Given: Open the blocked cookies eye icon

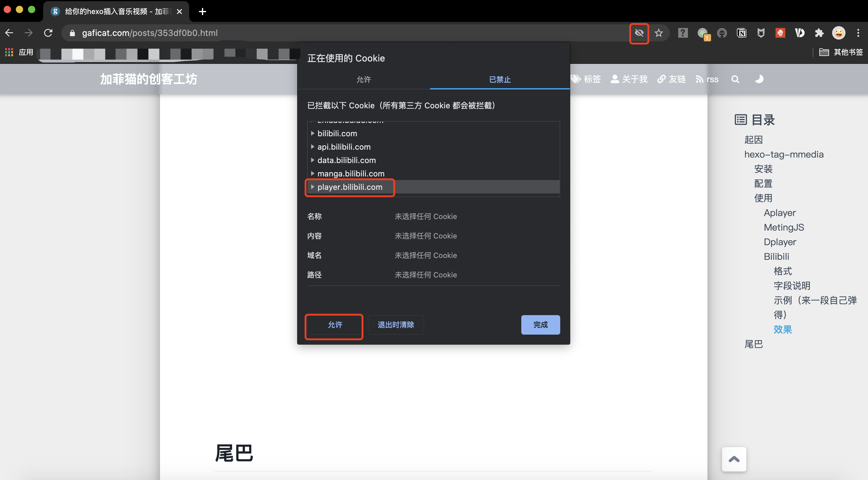Looking at the screenshot, I should tap(639, 33).
